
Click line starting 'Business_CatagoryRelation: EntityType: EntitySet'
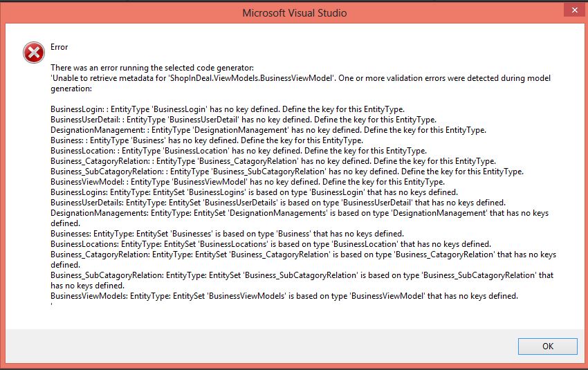pyautogui.click(x=304, y=255)
